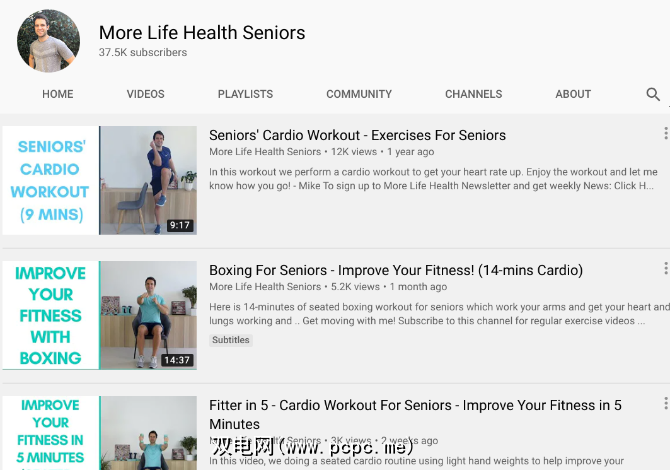Click the Seniors' Cardio Workout thumbnail
The image size is (670, 470).
[x=100, y=180]
